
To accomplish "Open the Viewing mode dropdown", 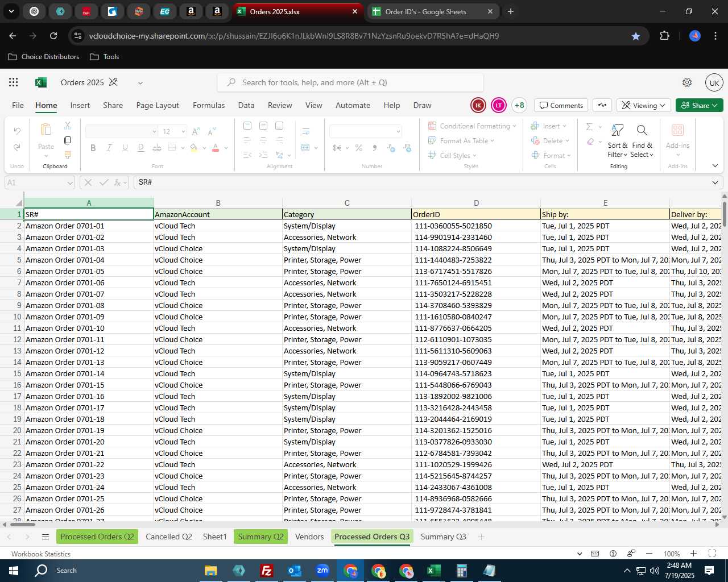I will coord(643,105).
